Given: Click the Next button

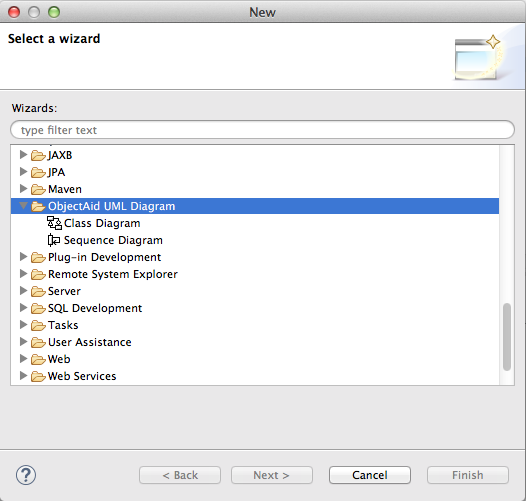Looking at the screenshot, I should point(272,475).
